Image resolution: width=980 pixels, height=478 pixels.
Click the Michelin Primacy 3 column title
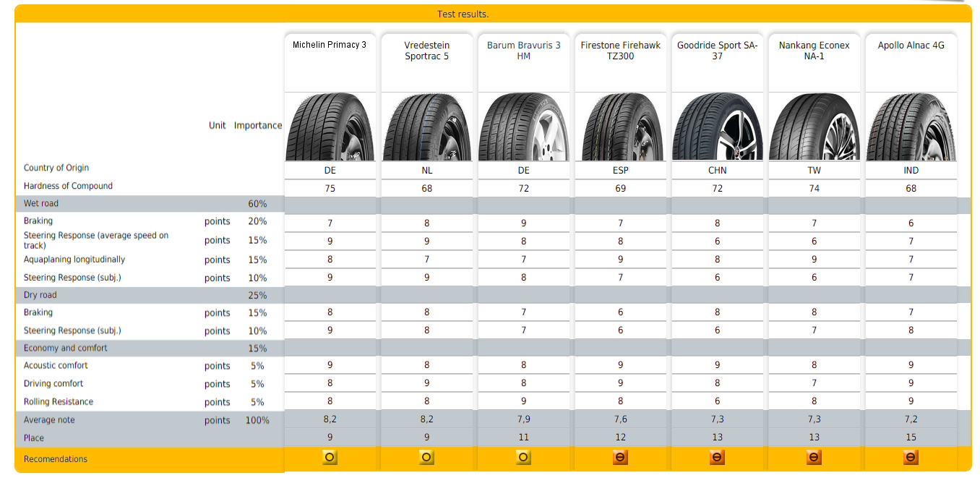coord(330,45)
